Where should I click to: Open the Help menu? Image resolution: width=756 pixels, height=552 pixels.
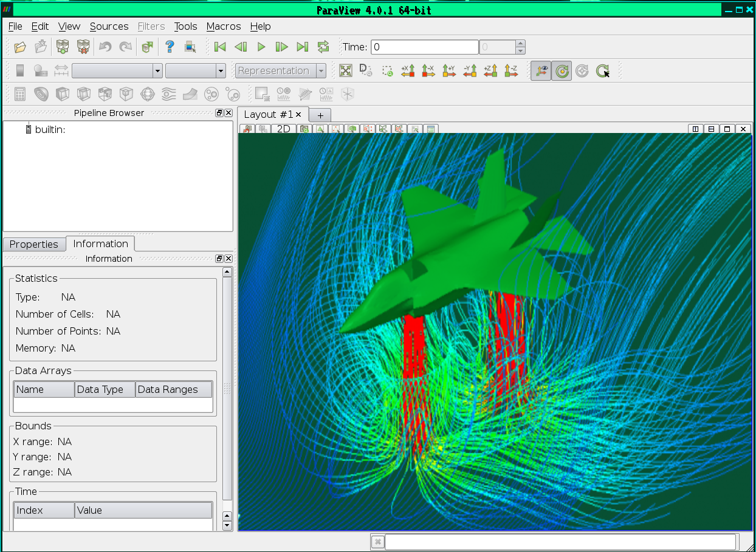click(260, 26)
